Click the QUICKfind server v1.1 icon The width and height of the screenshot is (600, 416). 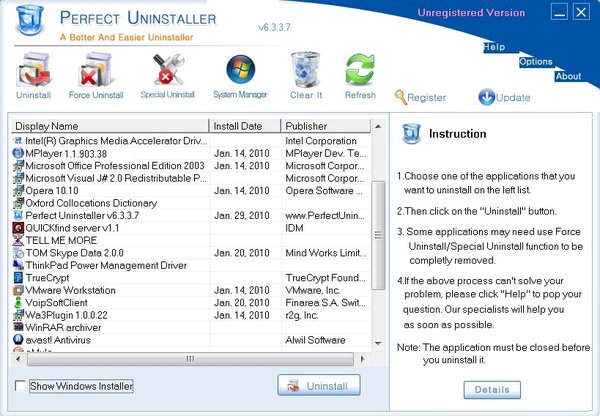point(18,228)
